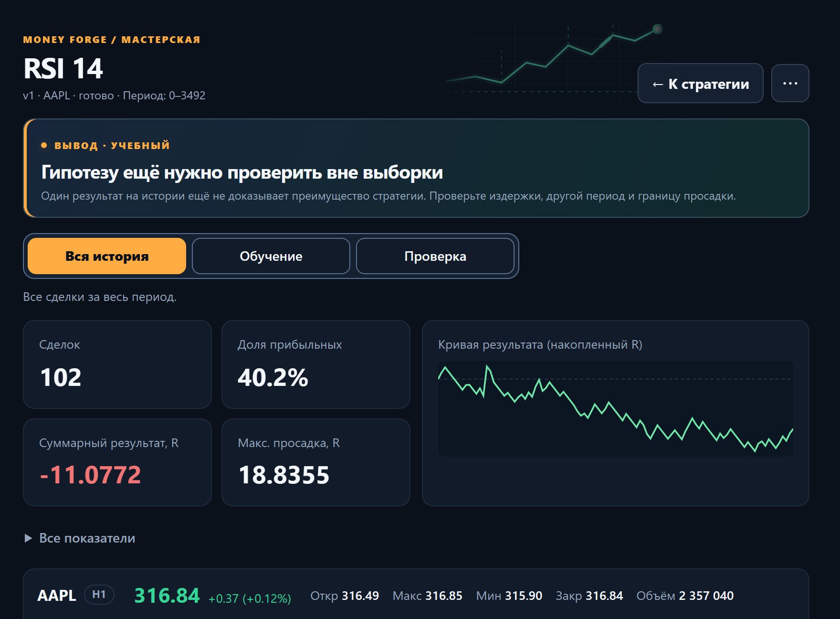Click the RSI 14 strategy title
Image resolution: width=840 pixels, height=619 pixels.
(x=63, y=68)
